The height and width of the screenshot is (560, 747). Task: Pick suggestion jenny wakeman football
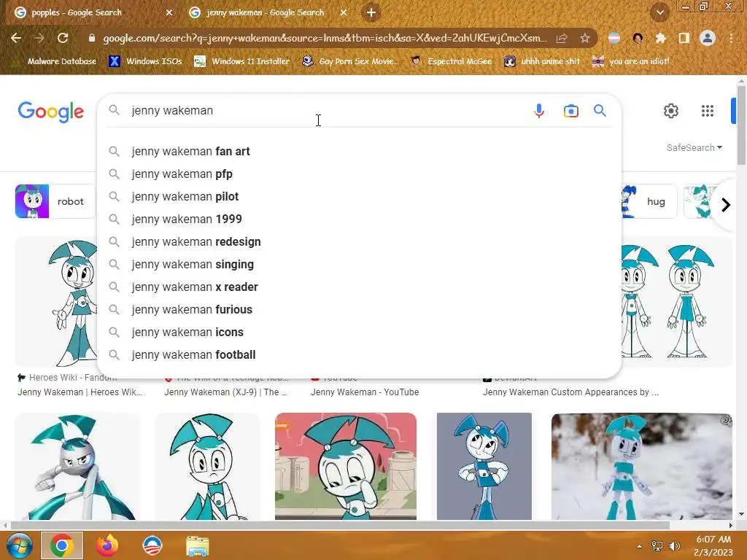pyautogui.click(x=359, y=355)
